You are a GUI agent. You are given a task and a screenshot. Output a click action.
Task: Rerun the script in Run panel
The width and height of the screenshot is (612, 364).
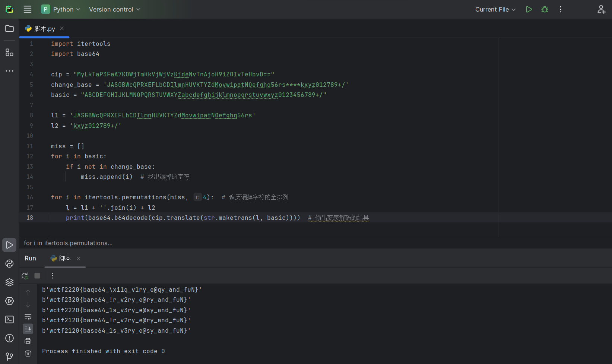pos(25,276)
